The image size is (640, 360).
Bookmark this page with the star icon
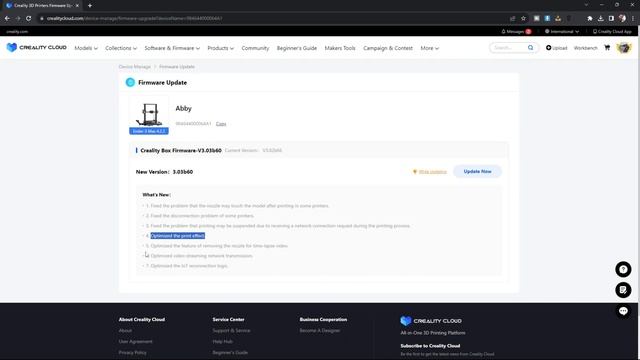(x=523, y=18)
